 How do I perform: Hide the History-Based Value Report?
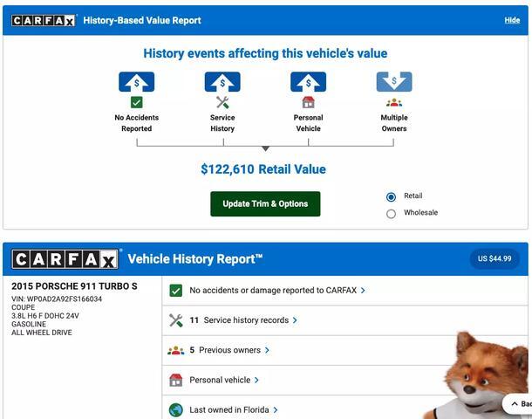[512, 20]
